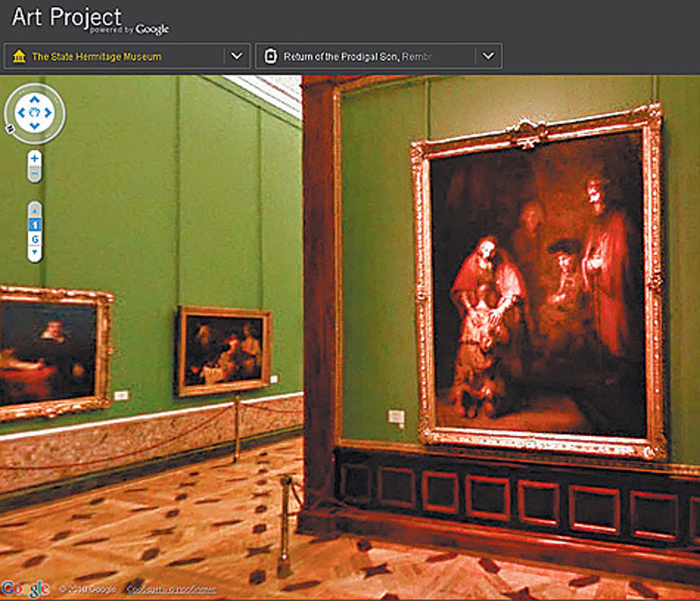The height and width of the screenshot is (601, 700).
Task: Click the Art Project title logo
Action: coord(66,17)
